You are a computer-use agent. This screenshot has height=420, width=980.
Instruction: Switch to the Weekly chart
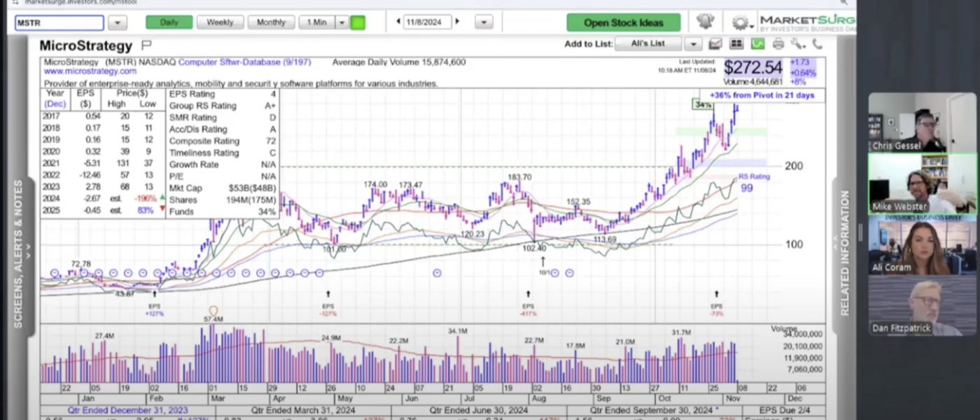[x=220, y=22]
